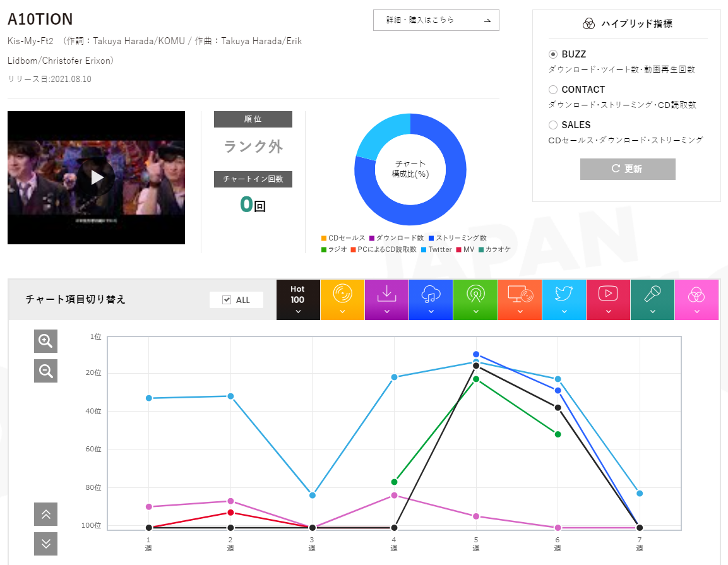Image resolution: width=728 pixels, height=565 pixels.
Task: Expand chevron under orange CD tab
Action: (x=342, y=311)
